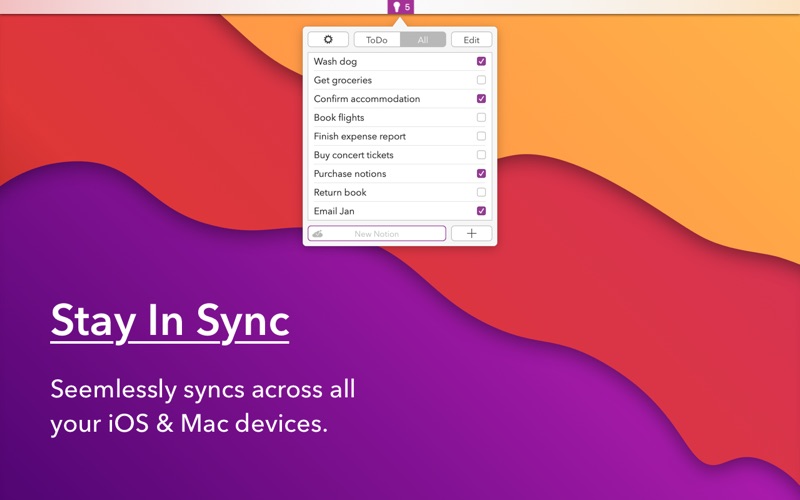Check the Buy concert tickets checkbox
800x500 pixels.
click(x=481, y=155)
